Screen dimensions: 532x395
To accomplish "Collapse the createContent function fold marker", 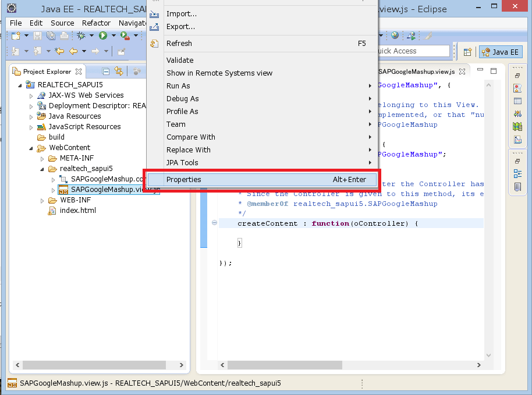I will tap(214, 222).
